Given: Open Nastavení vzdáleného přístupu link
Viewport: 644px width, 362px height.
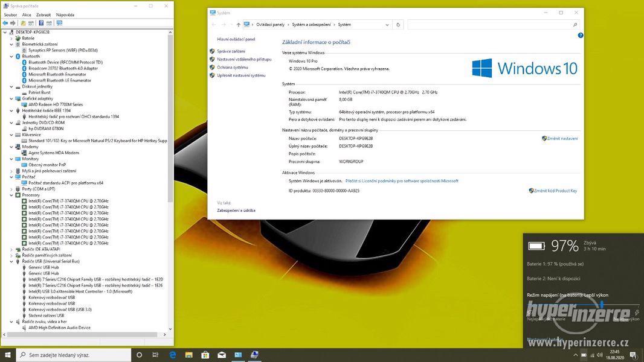Looking at the screenshot, I should (x=245, y=60).
